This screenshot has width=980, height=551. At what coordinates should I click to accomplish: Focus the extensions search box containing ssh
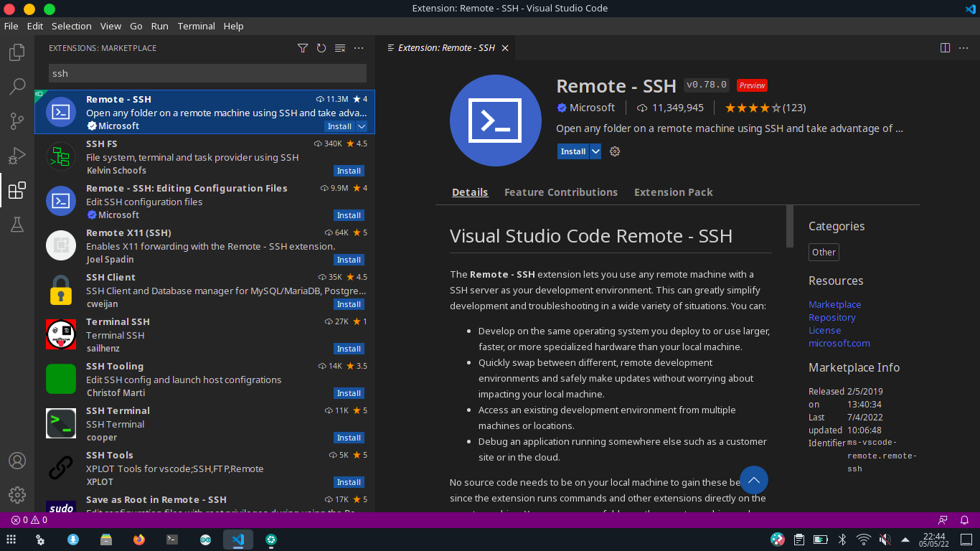(207, 73)
